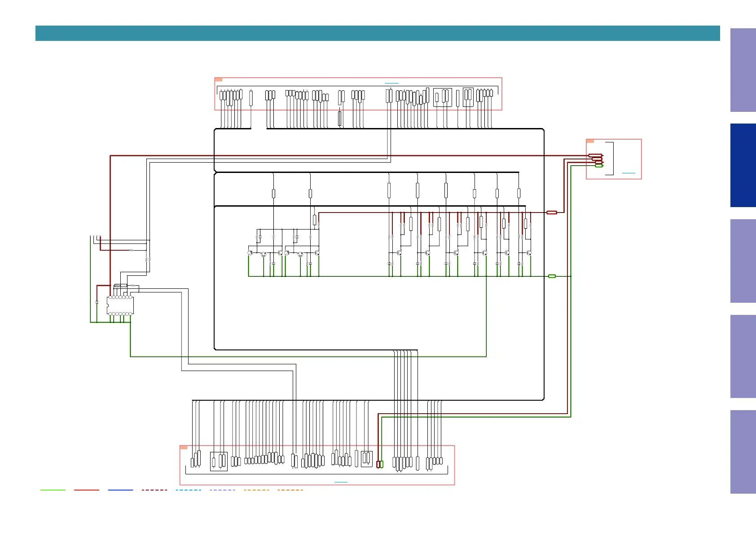Select the red and green pin pair in bottom connector
This screenshot has height=535, width=756.
pyautogui.click(x=380, y=464)
